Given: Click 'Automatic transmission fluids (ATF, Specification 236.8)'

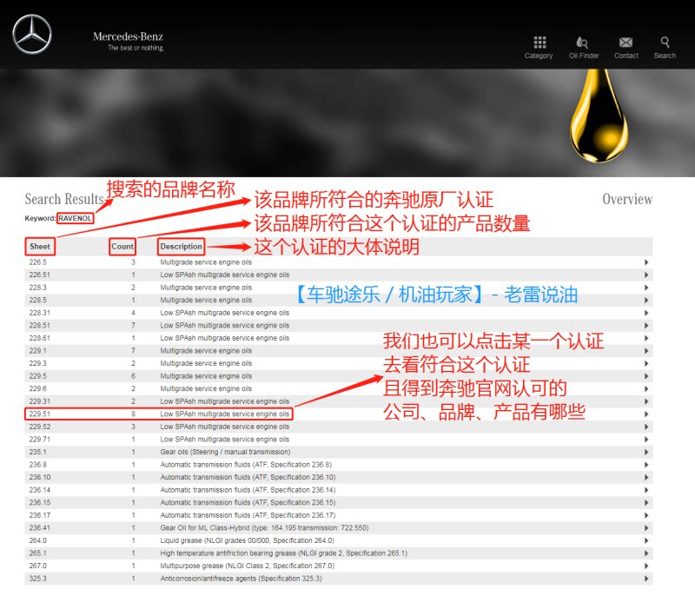Looking at the screenshot, I should 246,465.
